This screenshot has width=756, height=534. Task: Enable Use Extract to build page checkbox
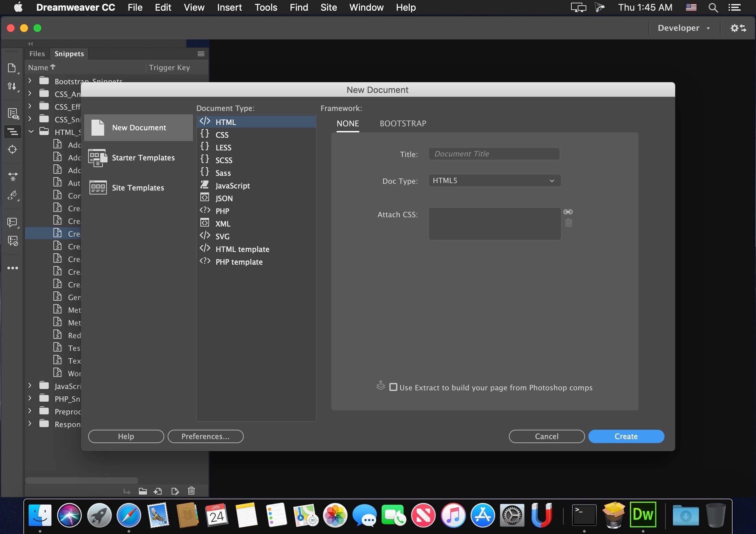point(393,387)
